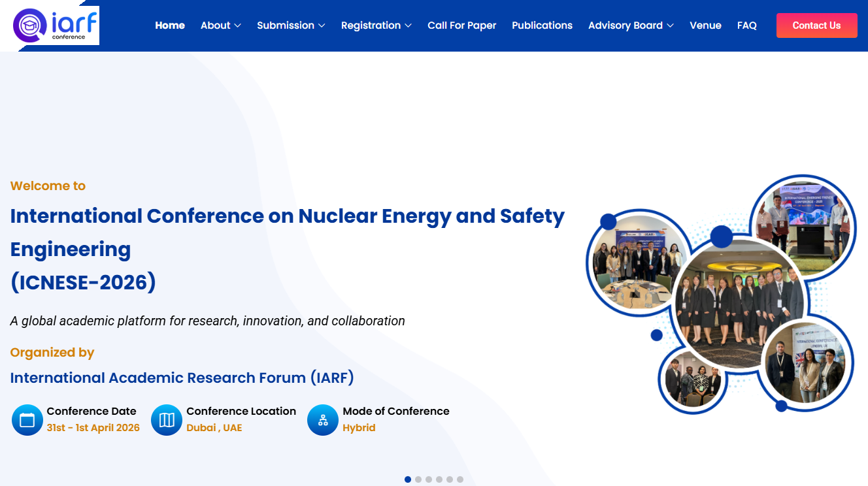Click the calendar icon beside Conference Date

(x=27, y=420)
